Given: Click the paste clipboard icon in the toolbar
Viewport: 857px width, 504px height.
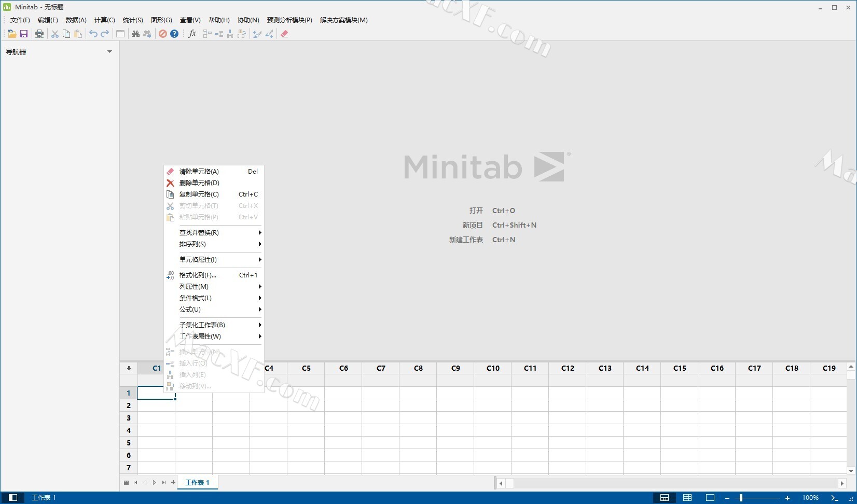Looking at the screenshot, I should coord(78,34).
